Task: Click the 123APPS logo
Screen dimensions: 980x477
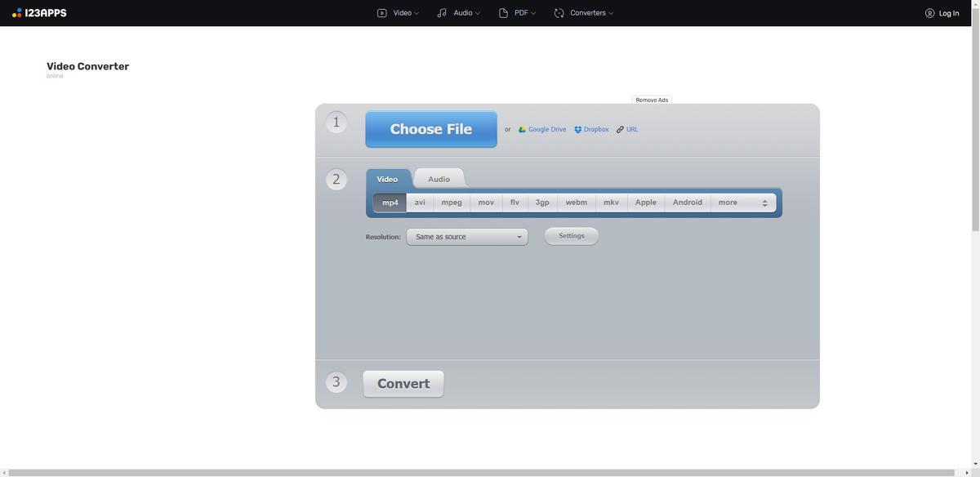Action: tap(39, 13)
